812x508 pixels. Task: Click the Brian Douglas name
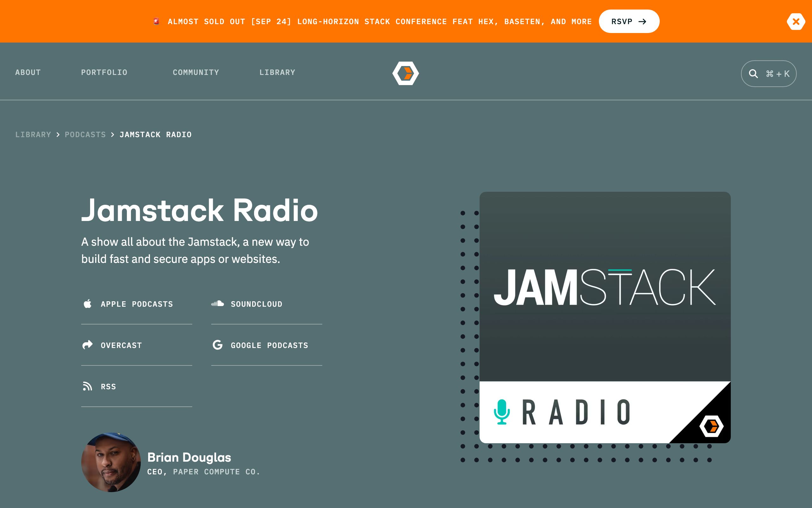click(189, 457)
